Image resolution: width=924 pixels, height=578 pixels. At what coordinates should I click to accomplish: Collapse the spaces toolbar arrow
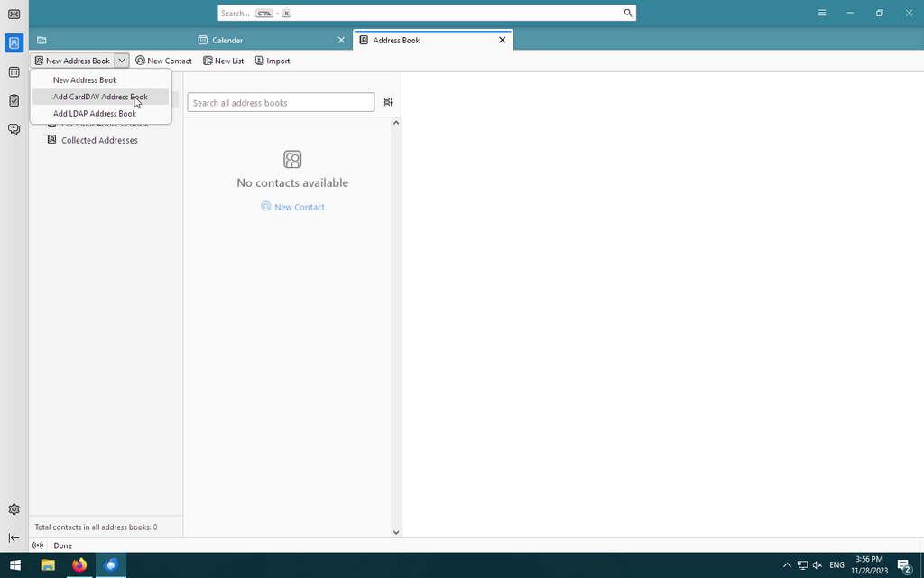[14, 537]
